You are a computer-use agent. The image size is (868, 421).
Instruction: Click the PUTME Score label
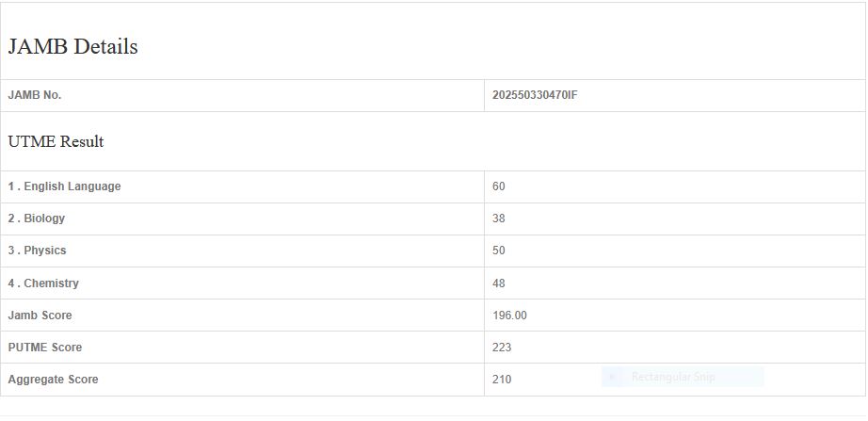coord(45,348)
